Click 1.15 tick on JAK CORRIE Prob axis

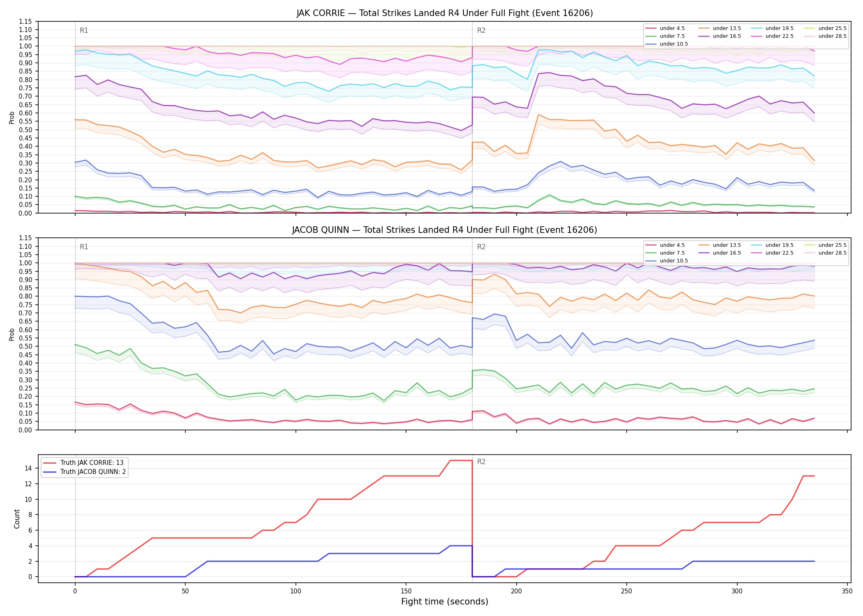[x=25, y=21]
